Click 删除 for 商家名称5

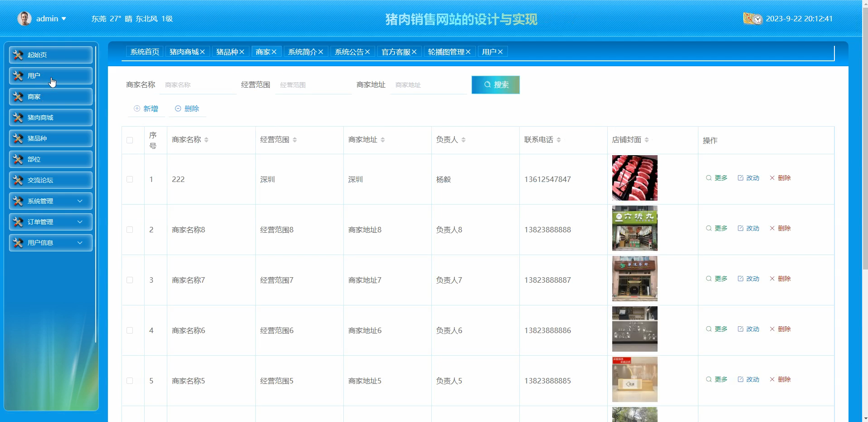[780, 379]
